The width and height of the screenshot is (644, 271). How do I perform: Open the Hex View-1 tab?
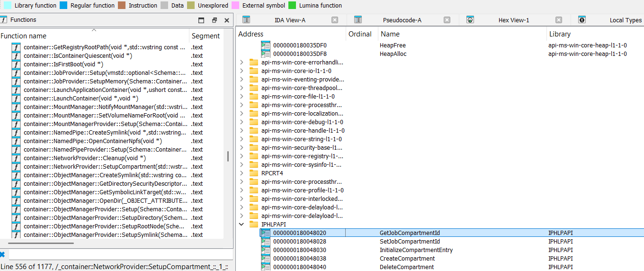click(x=513, y=20)
